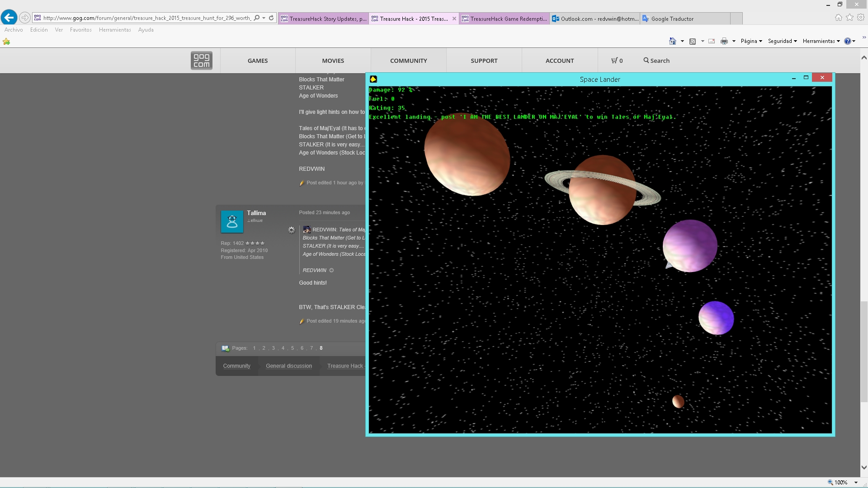Click the browser forward arrow button
This screenshot has width=868, height=488.
tap(25, 18)
